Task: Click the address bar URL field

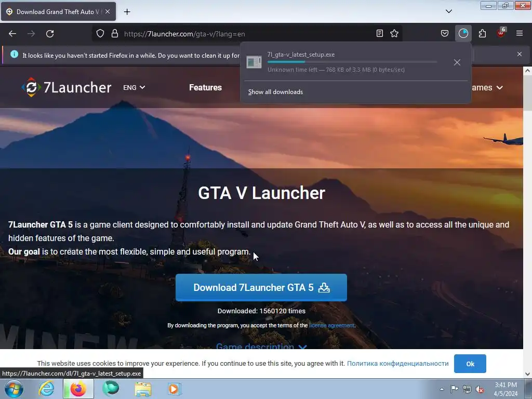Action: click(x=248, y=34)
